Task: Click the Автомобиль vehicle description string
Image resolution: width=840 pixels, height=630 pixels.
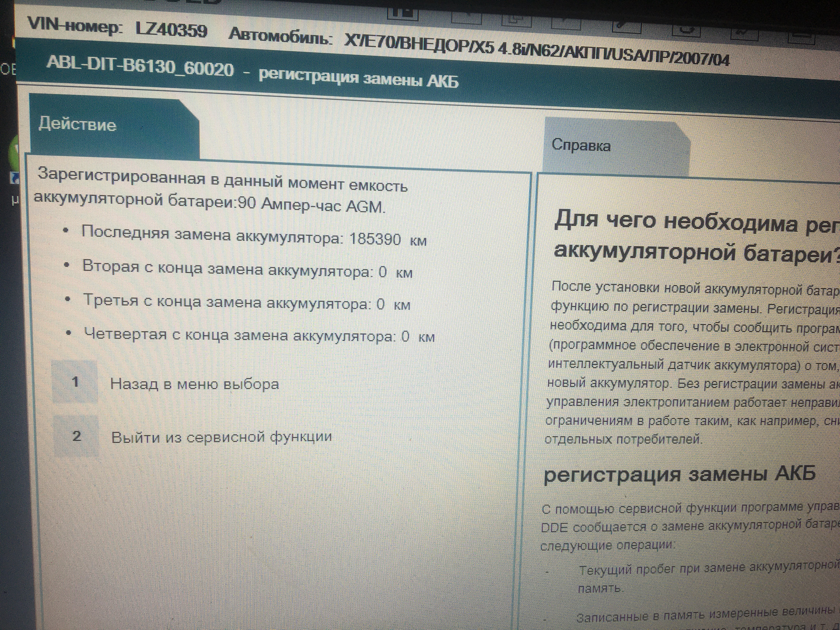Action: click(x=537, y=52)
